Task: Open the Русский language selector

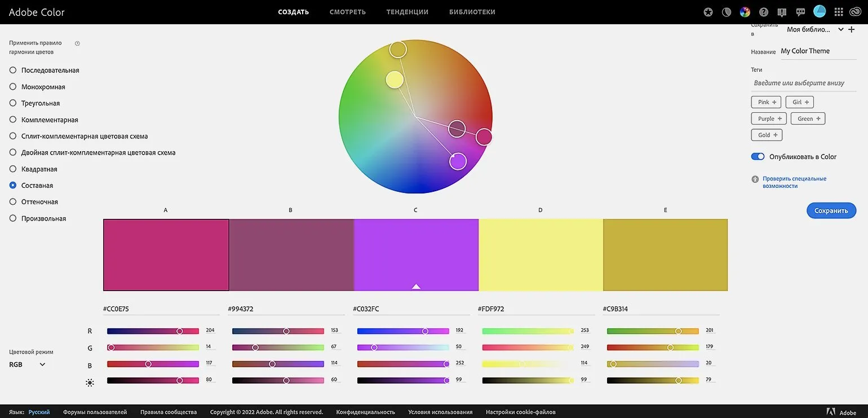Action: click(39, 412)
